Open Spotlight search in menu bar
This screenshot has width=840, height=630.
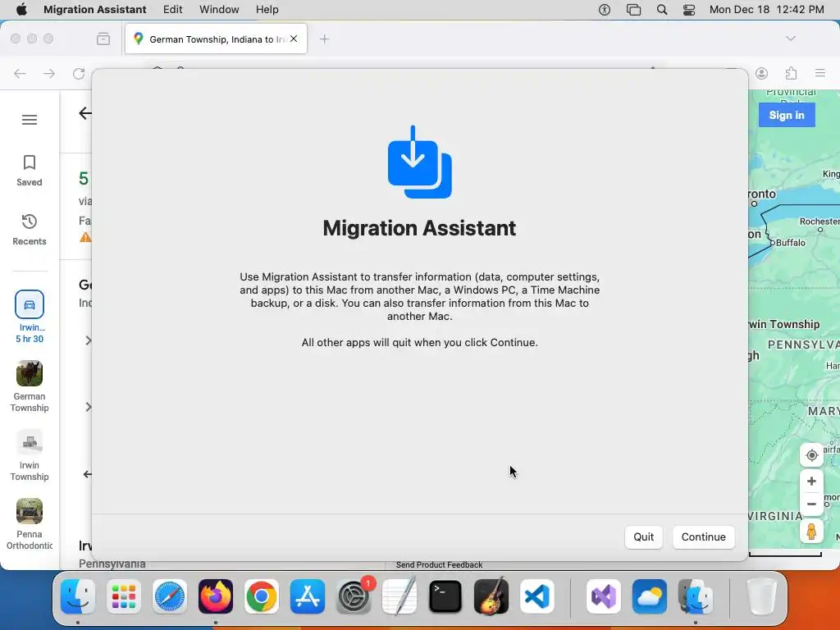point(662,10)
